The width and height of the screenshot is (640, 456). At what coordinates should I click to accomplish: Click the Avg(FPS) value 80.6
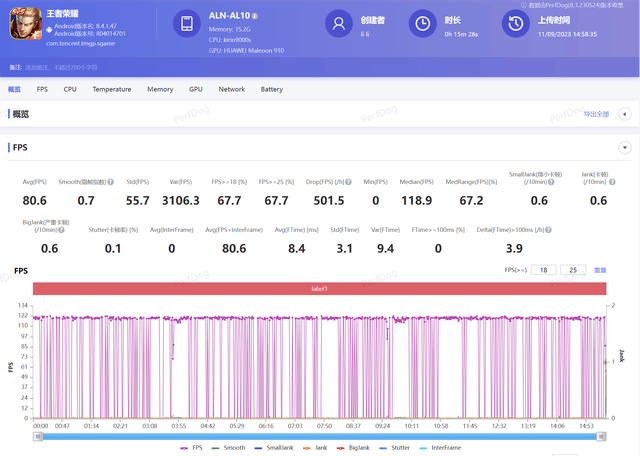click(x=35, y=200)
